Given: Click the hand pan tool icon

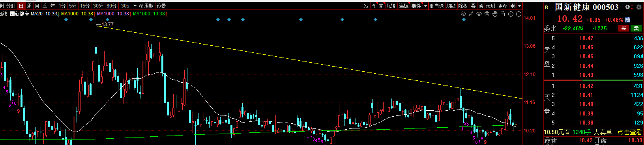Looking at the screenshot, I should tap(495, 14).
